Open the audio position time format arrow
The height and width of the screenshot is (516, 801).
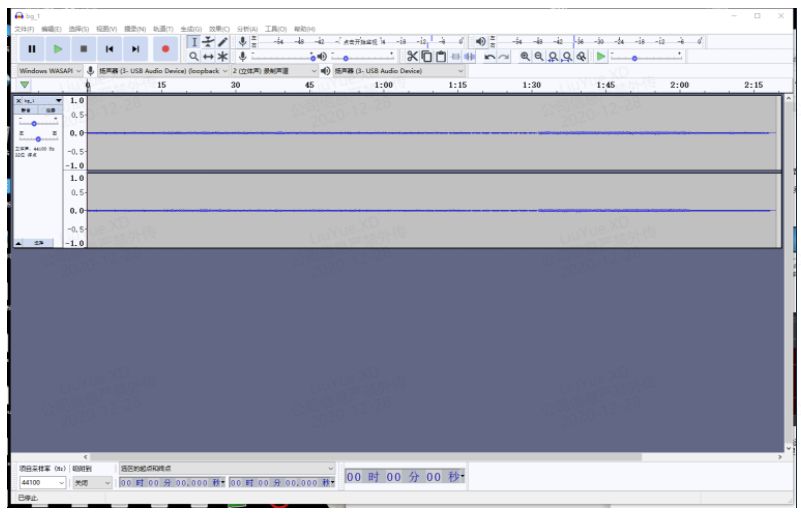462,477
